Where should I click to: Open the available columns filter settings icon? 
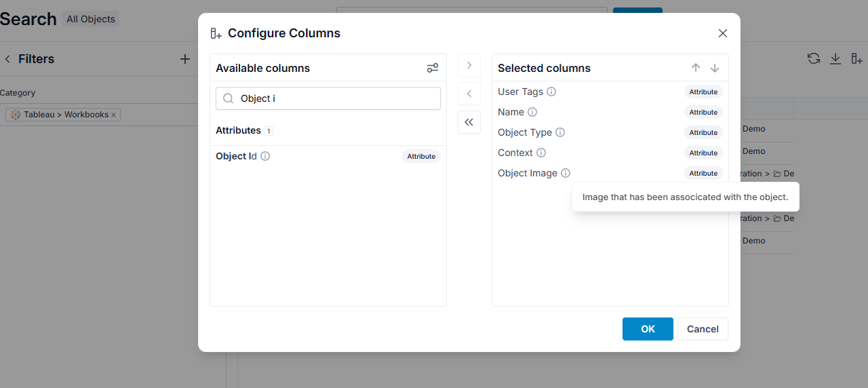433,68
